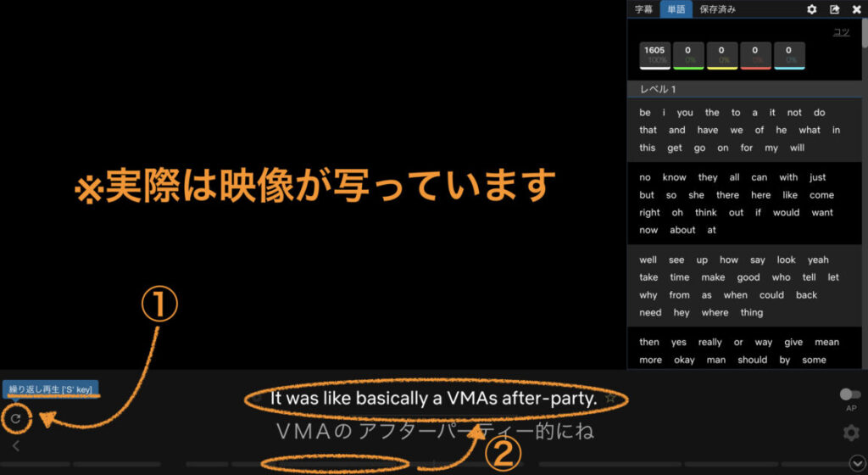Star the current English subtitle line

tap(610, 398)
